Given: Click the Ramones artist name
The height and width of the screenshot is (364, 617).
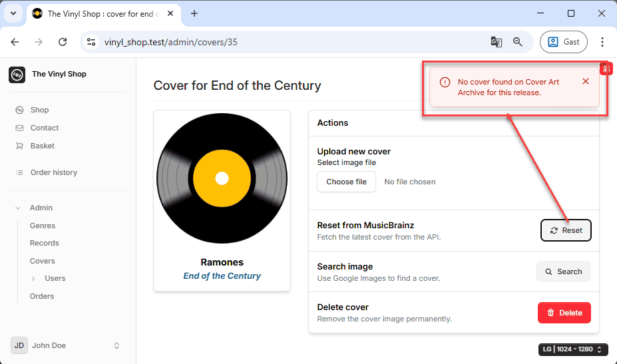Looking at the screenshot, I should [x=222, y=262].
